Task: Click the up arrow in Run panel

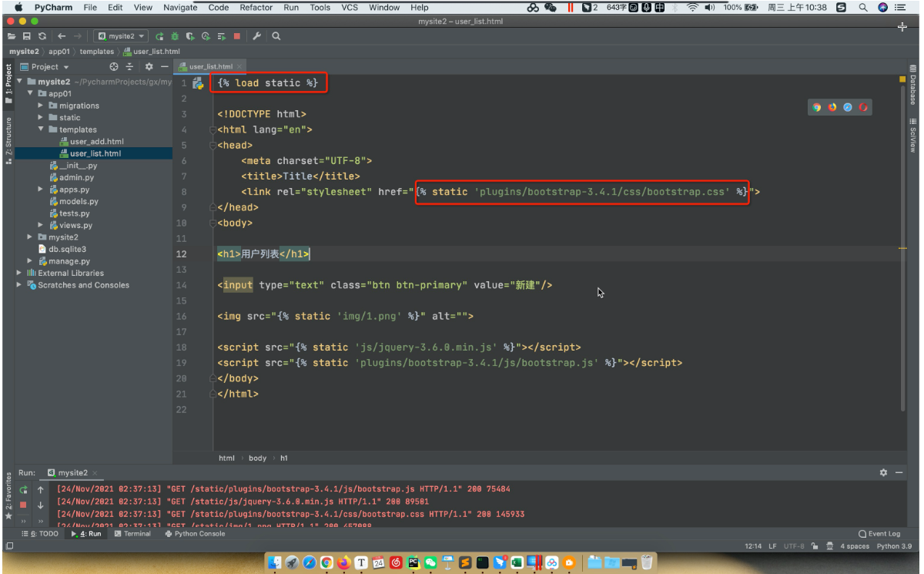Action: pyautogui.click(x=41, y=489)
